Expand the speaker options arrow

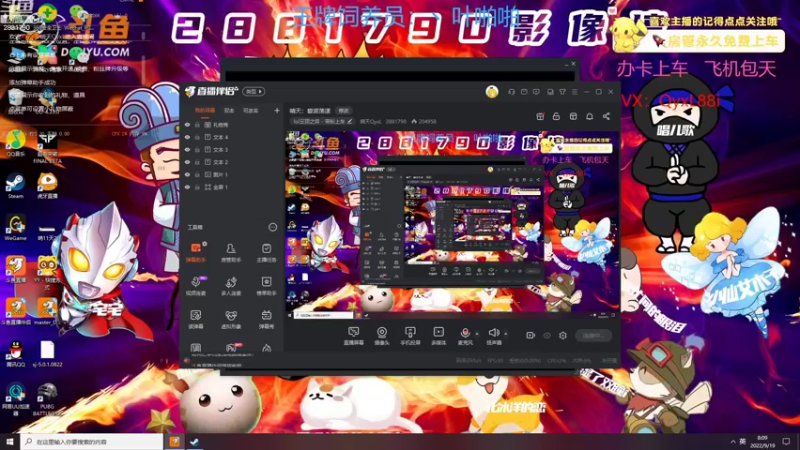[x=506, y=334]
